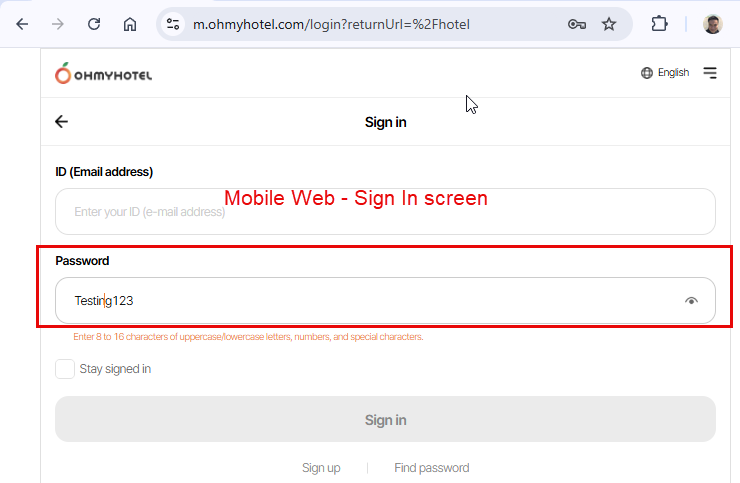
Task: Open the browser extensions menu
Action: tap(659, 24)
